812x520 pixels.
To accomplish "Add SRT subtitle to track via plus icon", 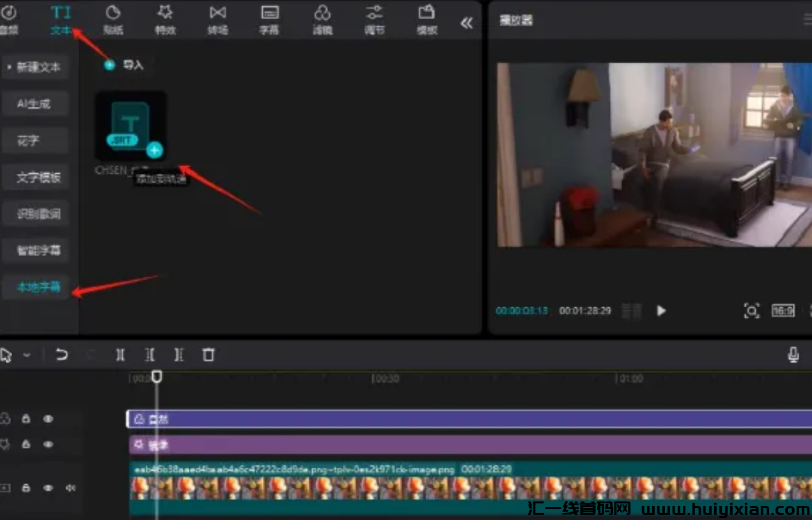I will [154, 150].
